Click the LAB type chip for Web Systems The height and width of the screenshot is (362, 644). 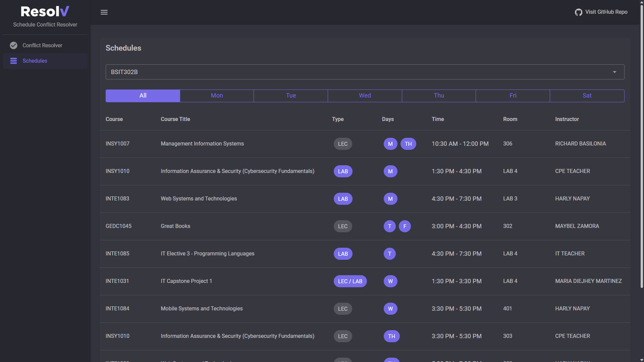tap(343, 199)
